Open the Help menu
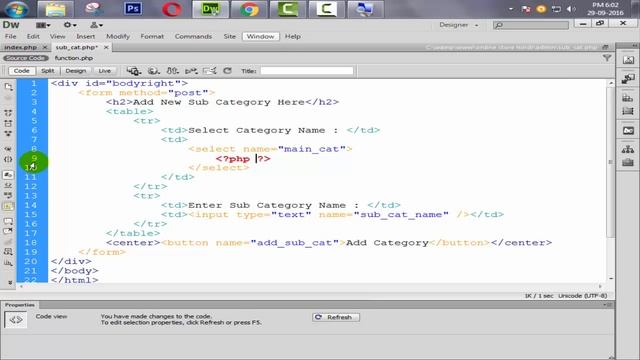The image size is (640, 360). coord(293,36)
